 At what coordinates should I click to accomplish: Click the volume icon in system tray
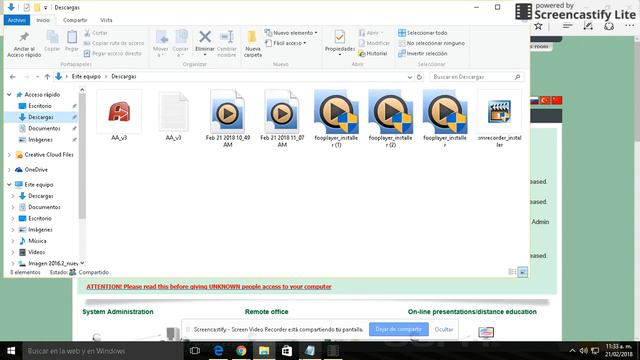coord(584,351)
